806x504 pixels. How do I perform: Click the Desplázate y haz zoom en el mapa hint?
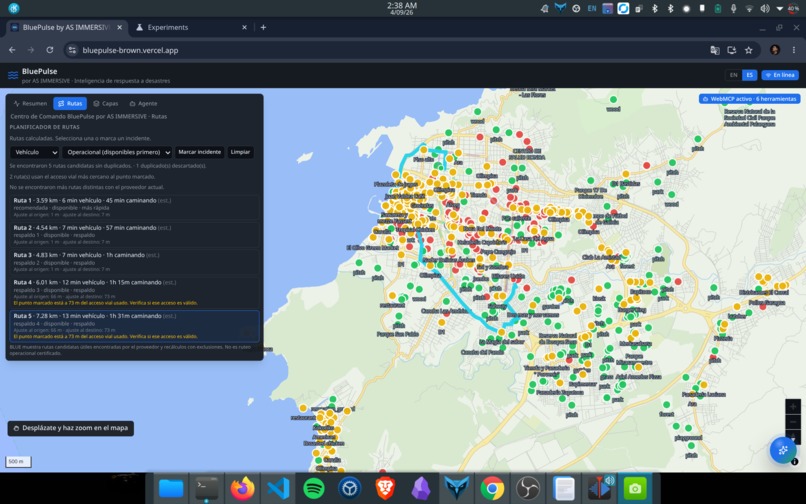(x=71, y=428)
